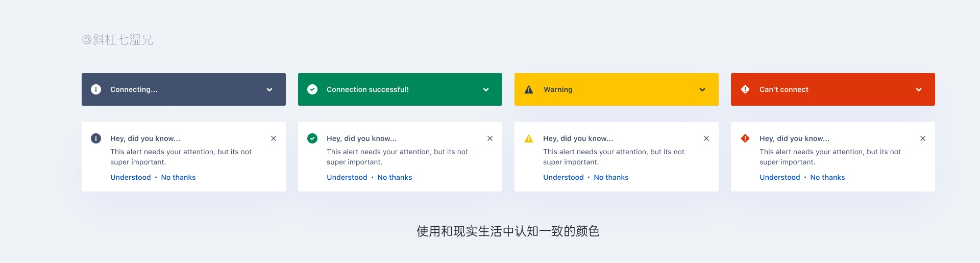The image size is (980, 263).
Task: Click the Warning banner title text
Action: [x=558, y=89]
